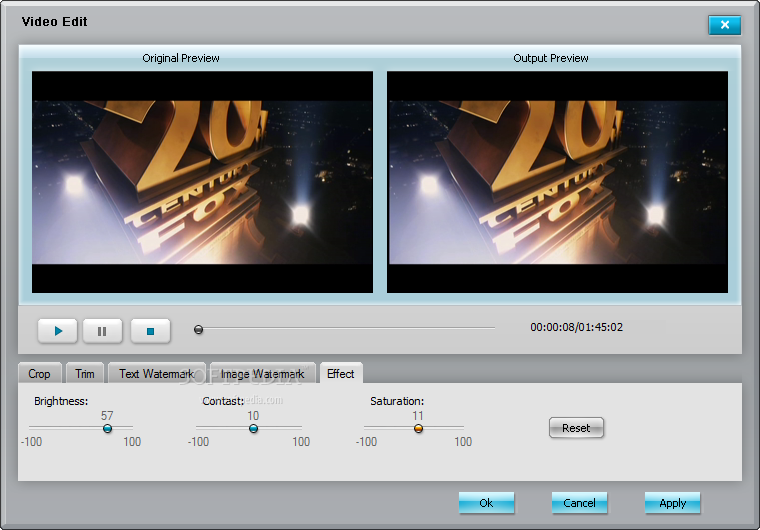Click the Saturation: label

(x=397, y=401)
